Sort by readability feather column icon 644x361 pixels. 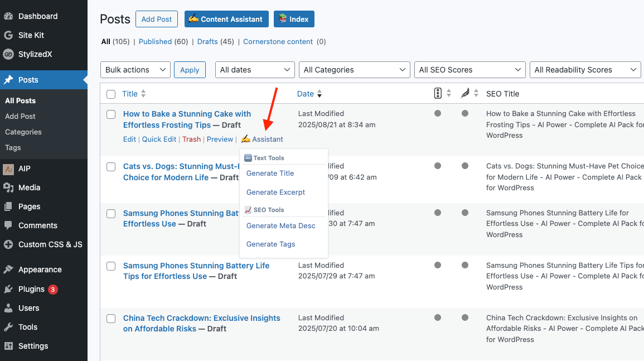pyautogui.click(x=465, y=93)
